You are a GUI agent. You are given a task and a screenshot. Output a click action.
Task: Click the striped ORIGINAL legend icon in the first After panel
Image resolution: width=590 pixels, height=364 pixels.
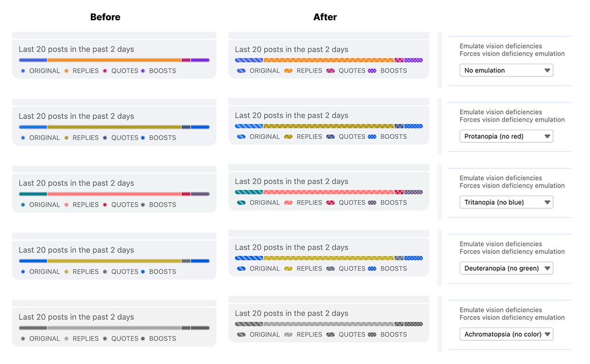[241, 71]
